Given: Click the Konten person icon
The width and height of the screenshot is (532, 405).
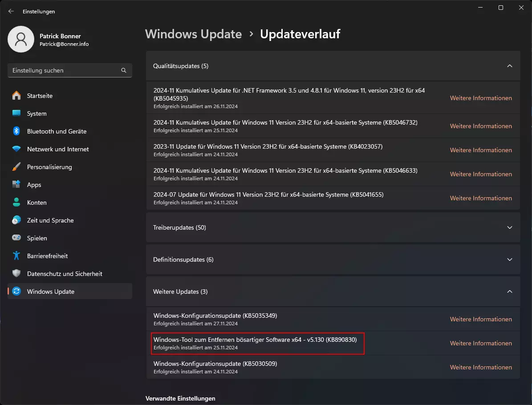Looking at the screenshot, I should [x=16, y=202].
